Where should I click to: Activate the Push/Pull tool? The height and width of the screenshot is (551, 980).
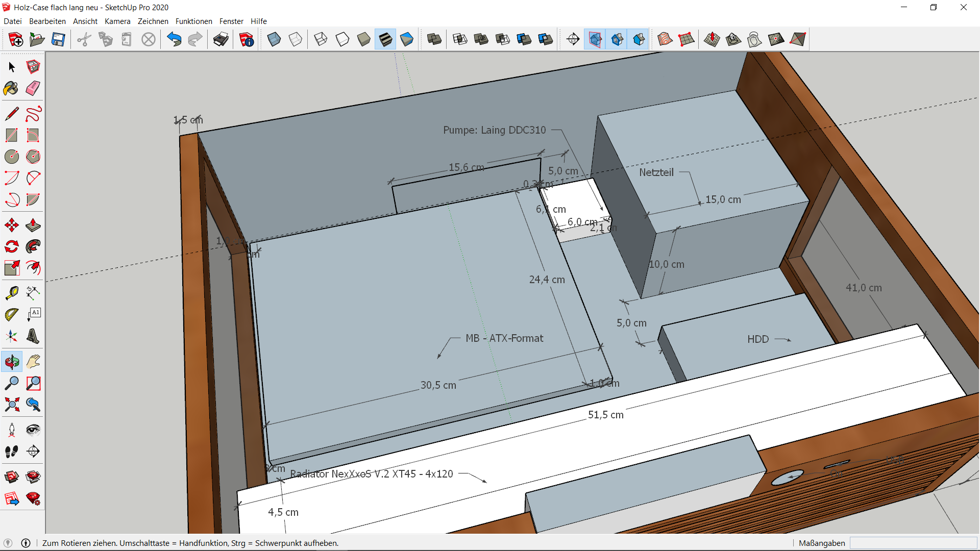point(33,225)
